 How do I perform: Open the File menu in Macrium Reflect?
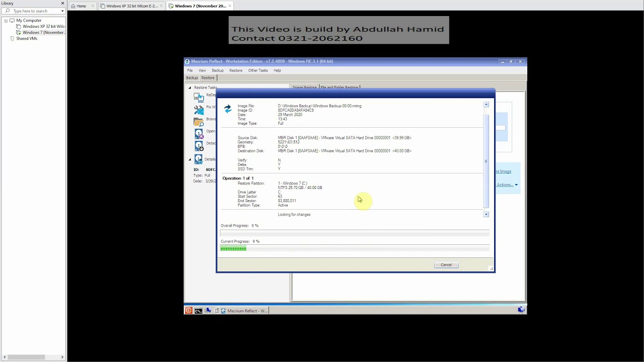190,70
